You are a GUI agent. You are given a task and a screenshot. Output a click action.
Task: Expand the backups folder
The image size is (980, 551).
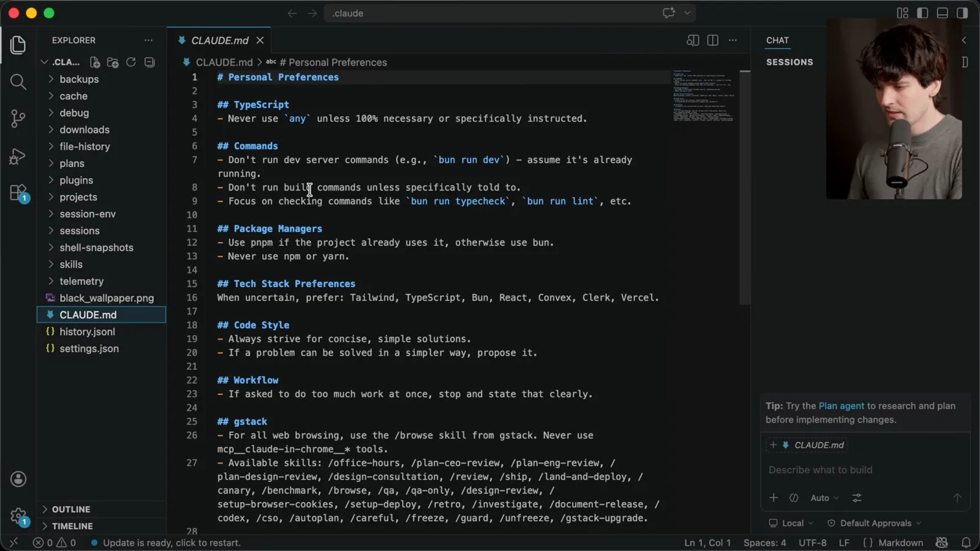(x=101, y=79)
